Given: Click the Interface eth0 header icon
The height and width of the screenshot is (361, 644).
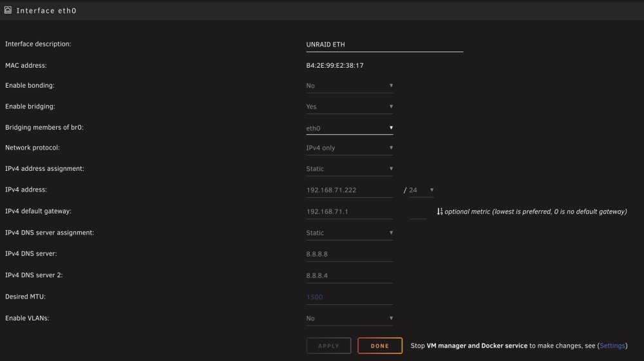Looking at the screenshot, I should (8, 10).
